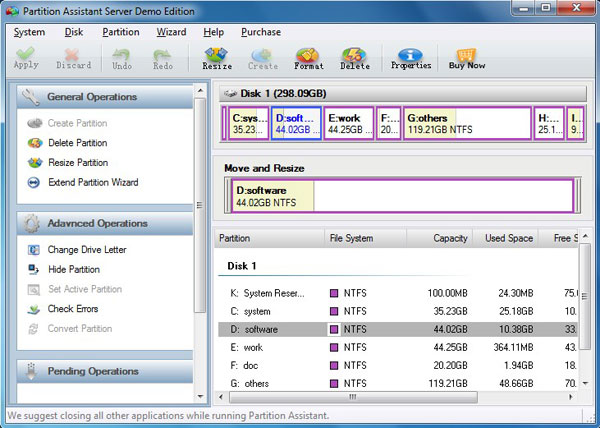Open partition Properties from toolbar
Viewport: 600px width, 428px height.
(x=410, y=58)
